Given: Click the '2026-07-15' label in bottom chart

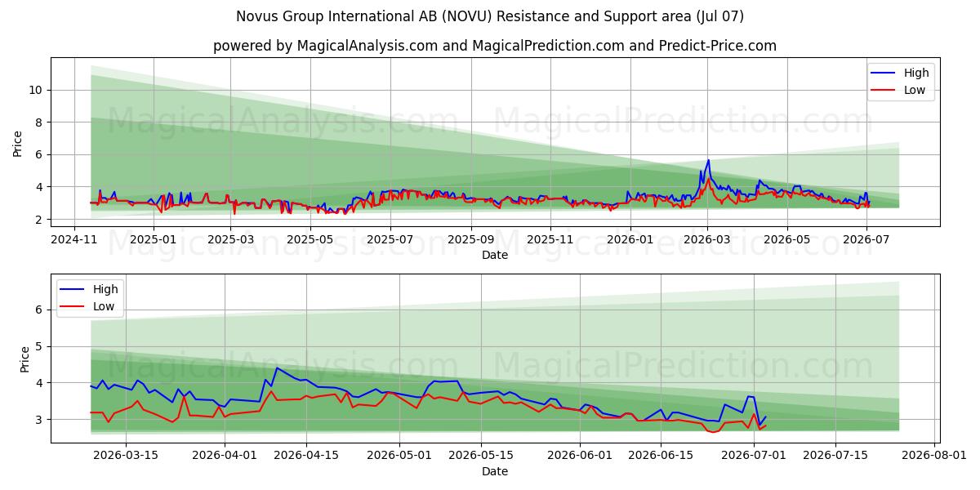Looking at the screenshot, I should (835, 457).
